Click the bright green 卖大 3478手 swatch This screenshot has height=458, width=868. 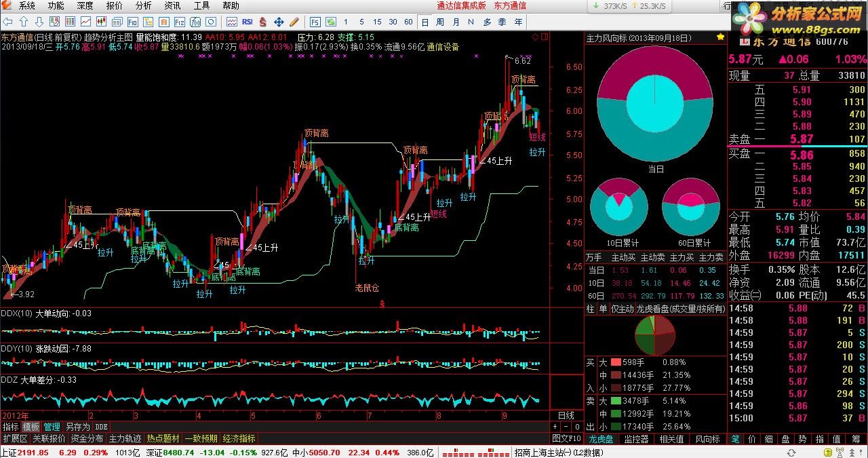point(616,401)
